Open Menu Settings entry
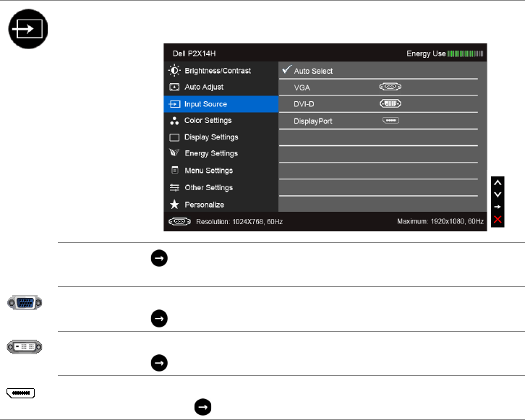This screenshot has height=420, width=525. (221, 171)
